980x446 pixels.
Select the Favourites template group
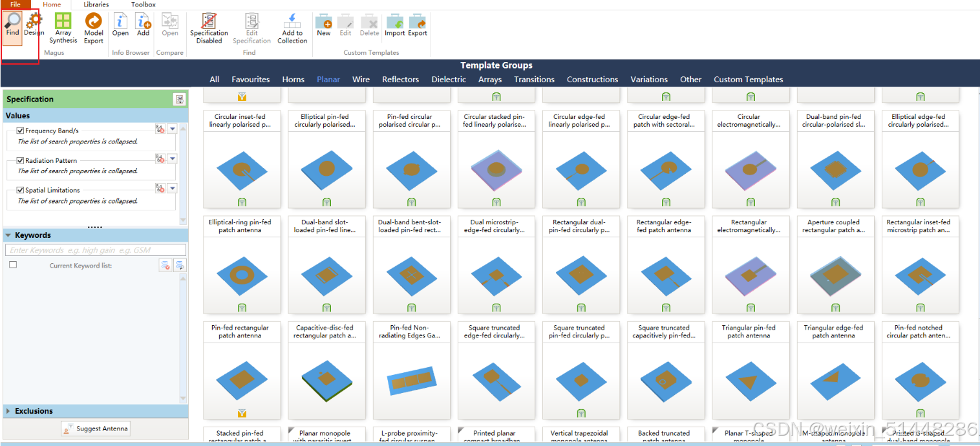[251, 80]
